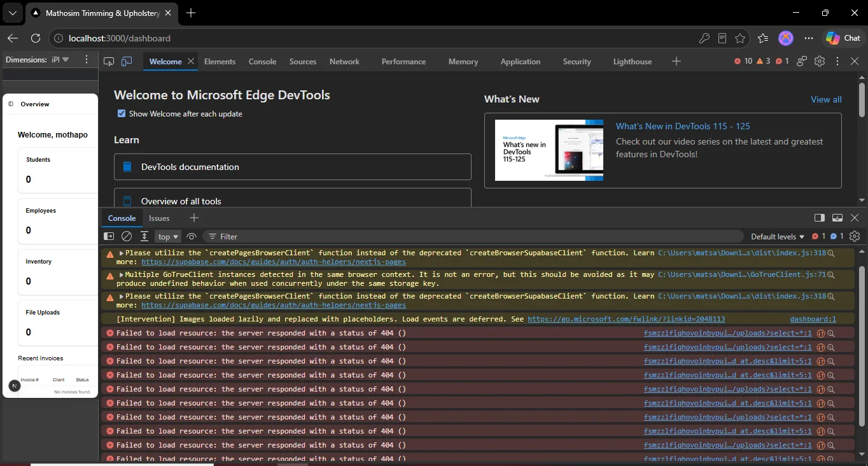Toggle the quick view dock side icon
This screenshot has height=466, width=868.
pos(820,218)
